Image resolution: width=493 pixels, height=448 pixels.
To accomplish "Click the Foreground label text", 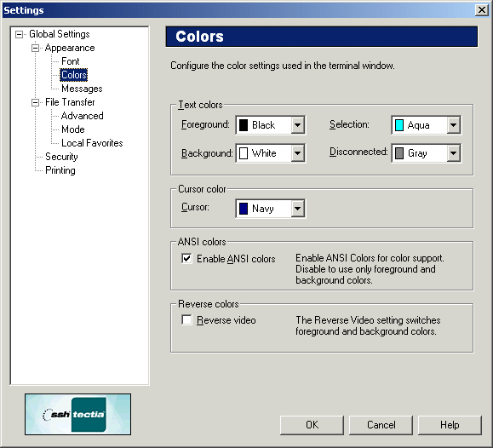I will 205,124.
